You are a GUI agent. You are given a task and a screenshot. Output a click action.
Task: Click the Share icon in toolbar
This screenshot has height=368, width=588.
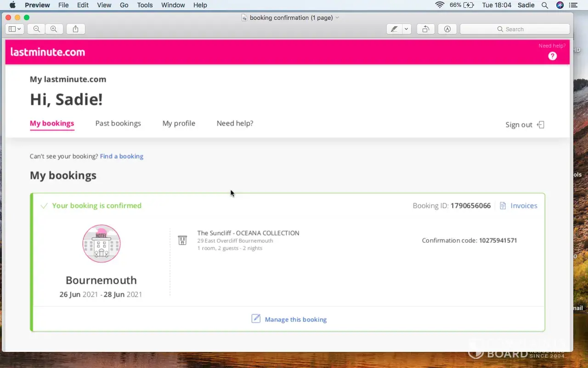pyautogui.click(x=75, y=29)
